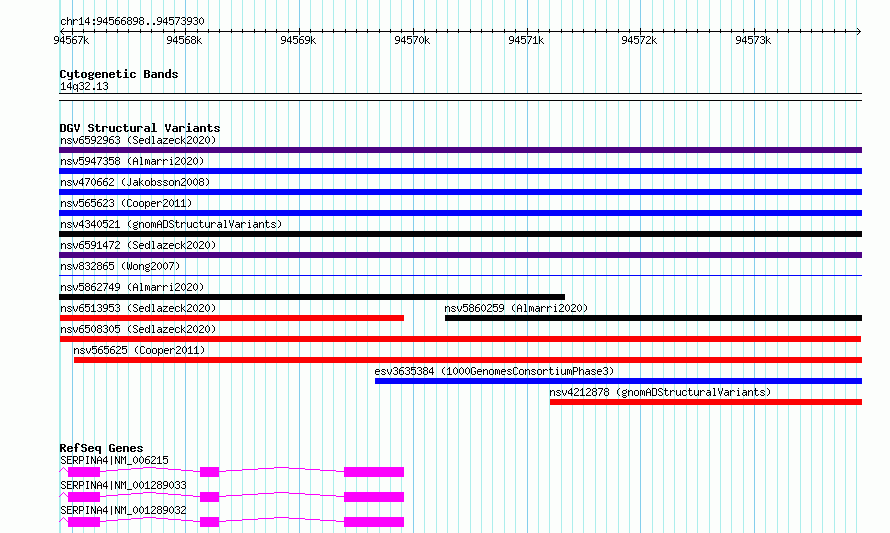Select the nsv5947358 (Almarri2020) blue bar
The width and height of the screenshot is (890, 533).
point(460,171)
